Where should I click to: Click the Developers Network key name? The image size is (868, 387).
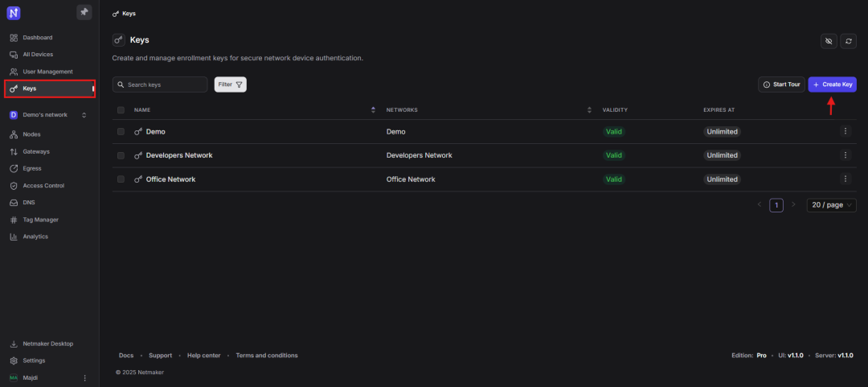coord(179,156)
